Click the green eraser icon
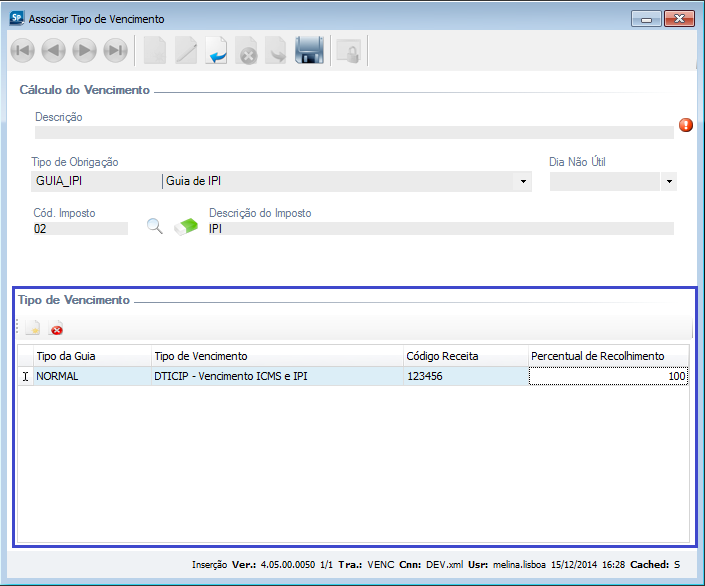Viewport: 705px width, 586px height. click(x=187, y=227)
